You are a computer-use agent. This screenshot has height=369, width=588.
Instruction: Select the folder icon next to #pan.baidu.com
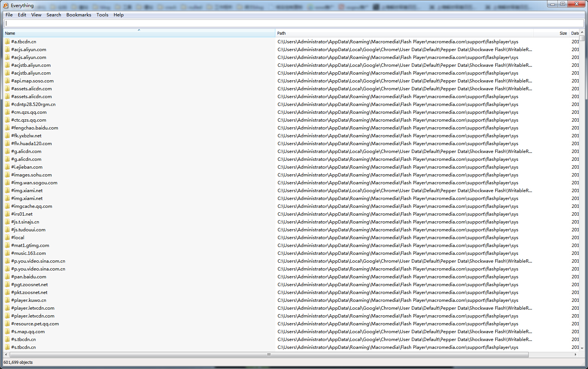[7, 276]
